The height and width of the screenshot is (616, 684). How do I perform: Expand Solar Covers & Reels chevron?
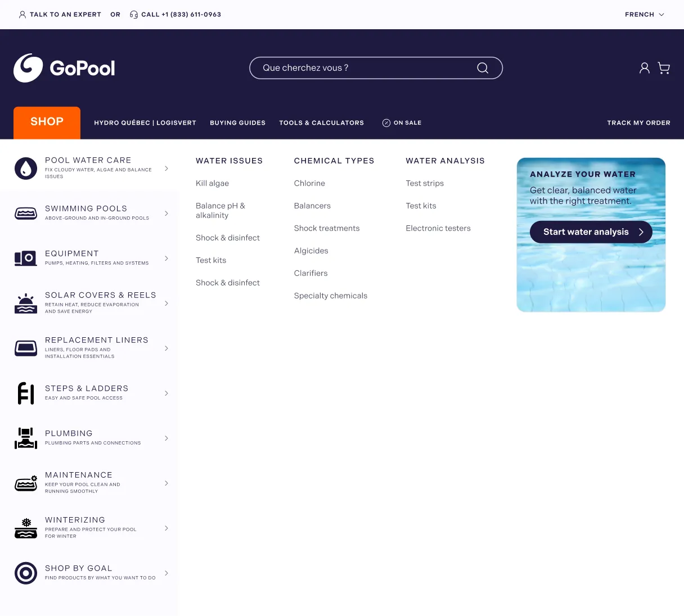166,304
